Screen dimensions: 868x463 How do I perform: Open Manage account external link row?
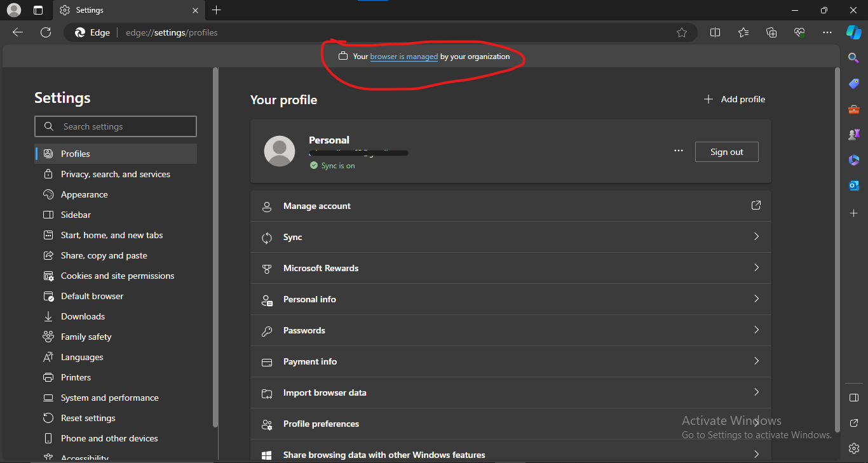(x=511, y=206)
